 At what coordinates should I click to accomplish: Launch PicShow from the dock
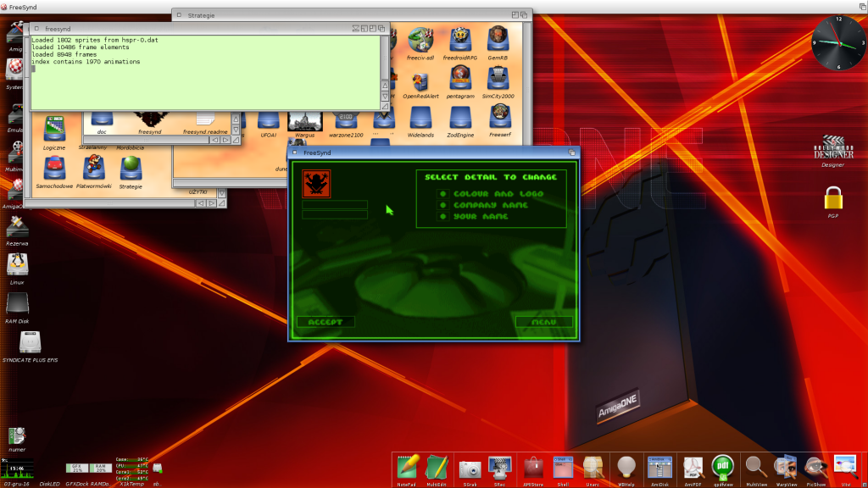coord(816,468)
